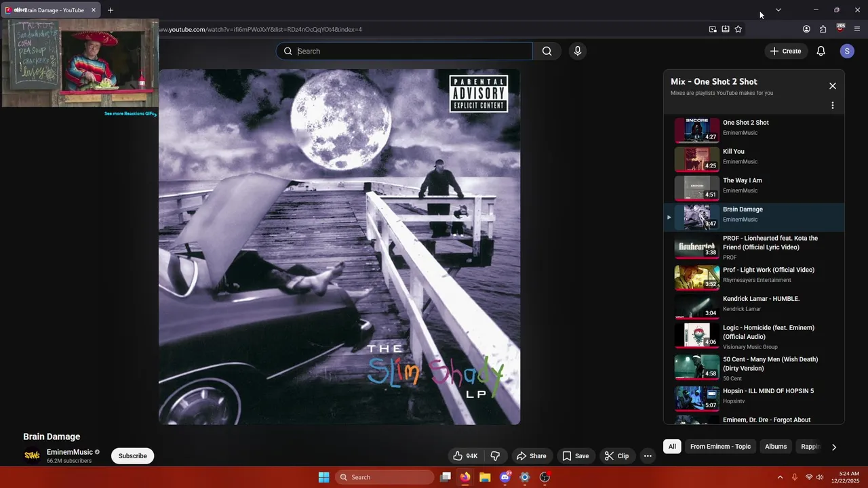Play PROF - Lionhearted feat. Kota the Friend

(754, 248)
